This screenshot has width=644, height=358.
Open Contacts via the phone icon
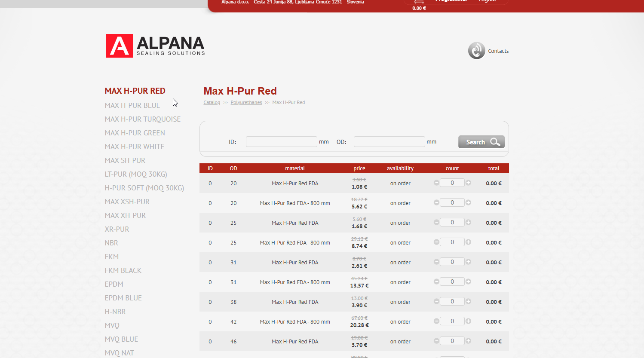(476, 51)
